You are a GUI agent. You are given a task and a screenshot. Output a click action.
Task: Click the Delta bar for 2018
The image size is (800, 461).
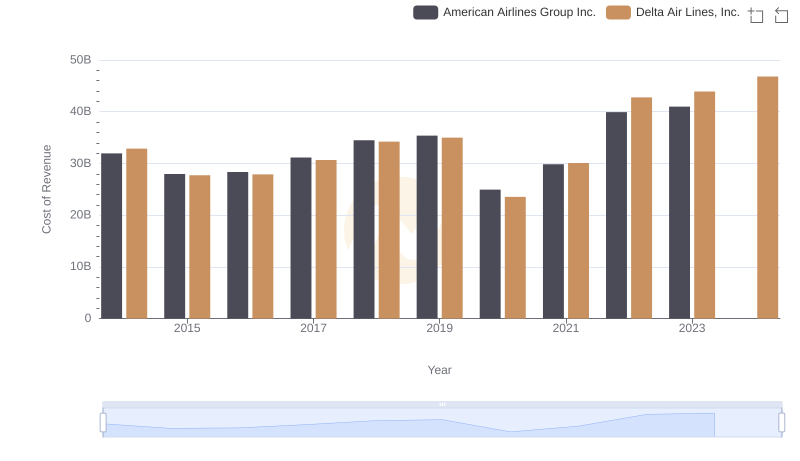point(389,230)
